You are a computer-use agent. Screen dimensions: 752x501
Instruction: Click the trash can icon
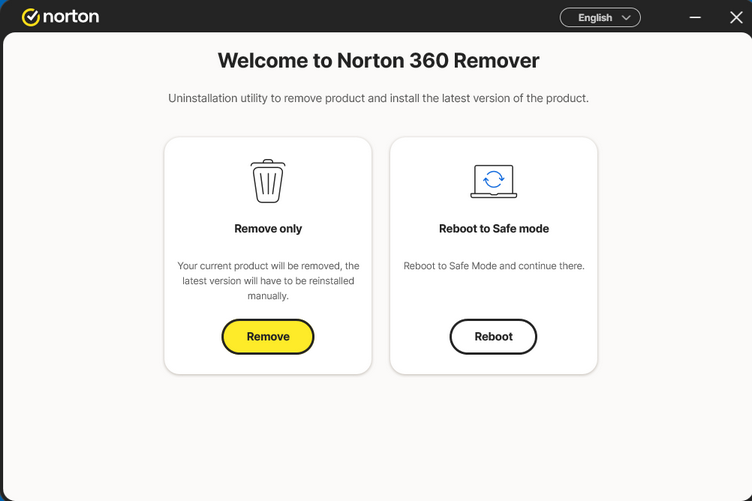point(267,181)
